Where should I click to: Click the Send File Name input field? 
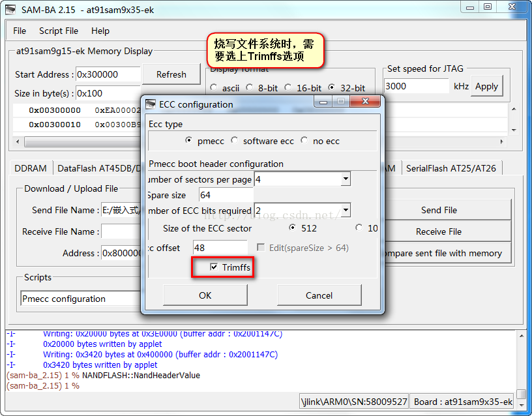coord(121,210)
